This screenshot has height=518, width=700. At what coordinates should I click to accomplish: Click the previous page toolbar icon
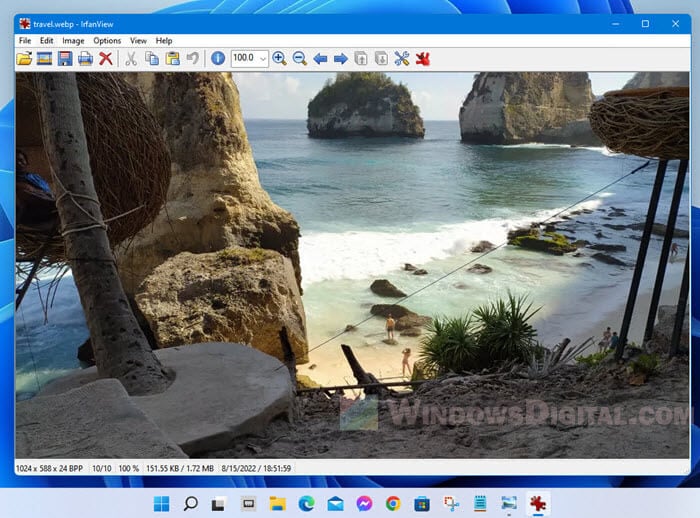[x=361, y=58]
